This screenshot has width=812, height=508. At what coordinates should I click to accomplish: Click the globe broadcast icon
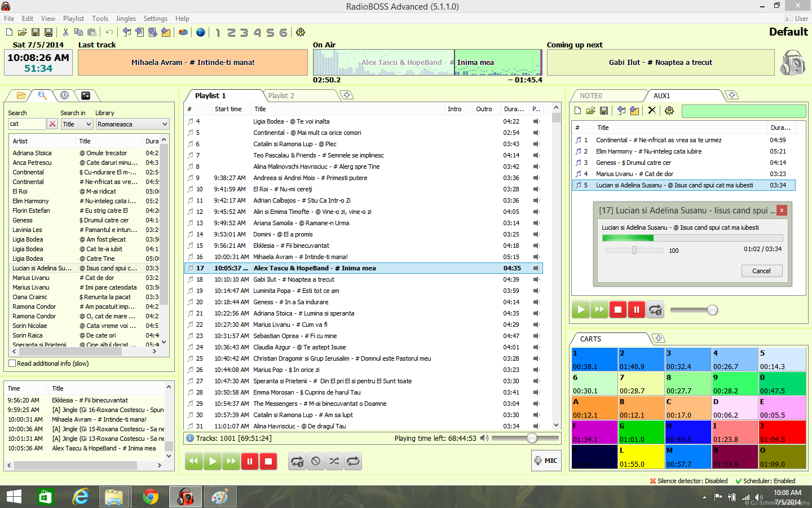tap(201, 32)
